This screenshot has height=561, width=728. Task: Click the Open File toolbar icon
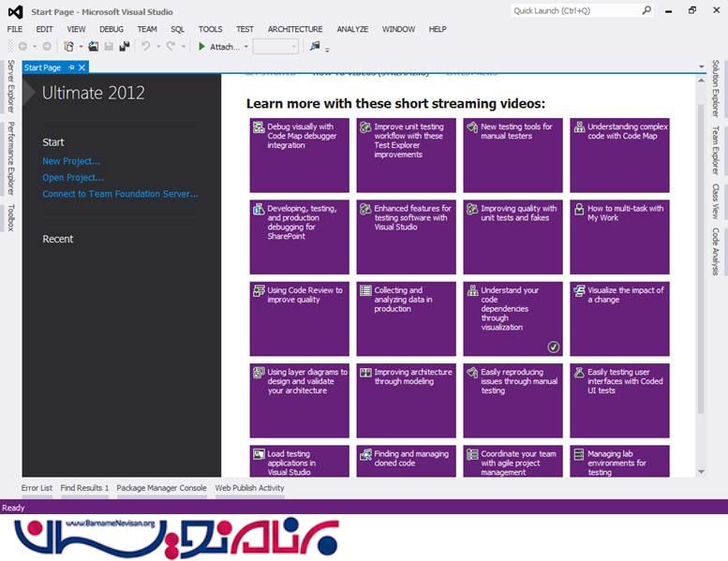point(94,47)
